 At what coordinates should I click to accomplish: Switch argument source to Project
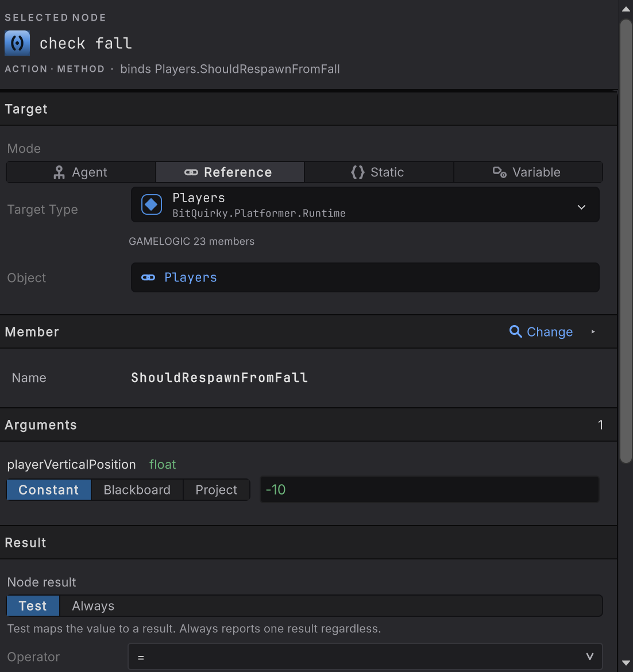tap(217, 489)
